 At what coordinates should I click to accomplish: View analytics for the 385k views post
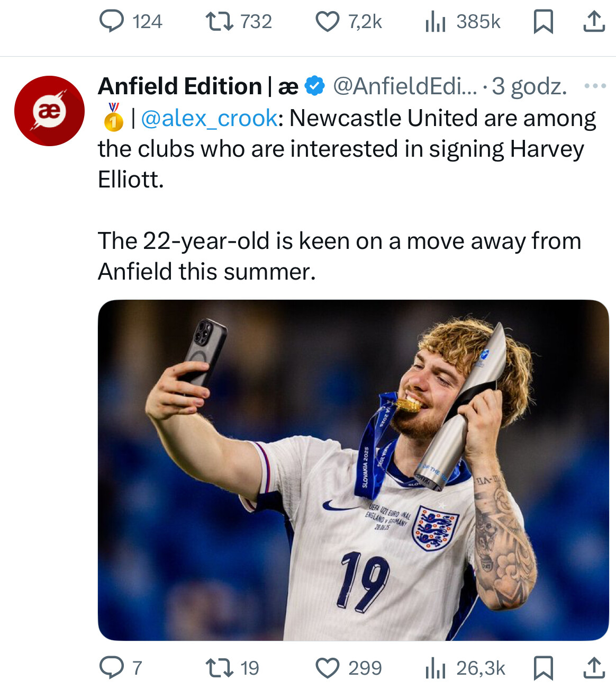(436, 22)
